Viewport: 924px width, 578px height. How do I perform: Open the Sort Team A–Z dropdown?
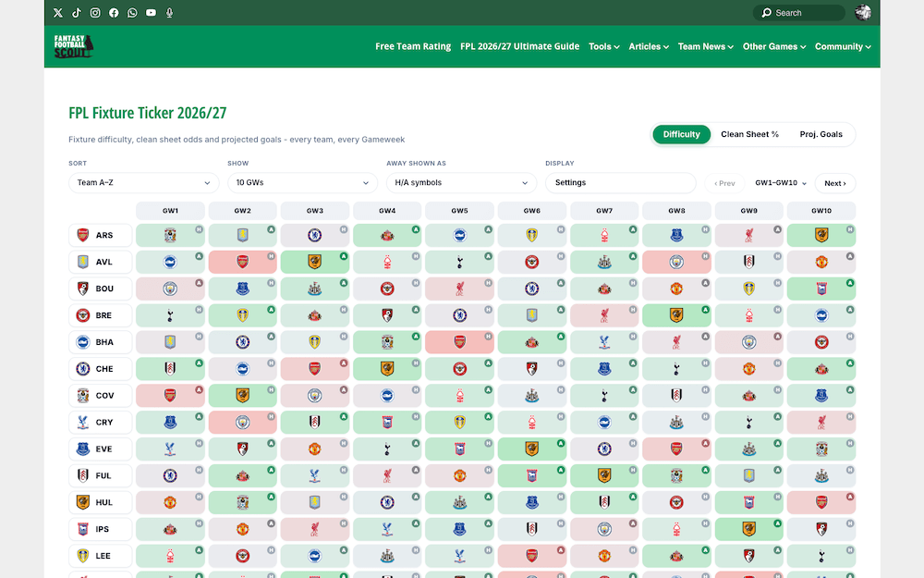144,183
